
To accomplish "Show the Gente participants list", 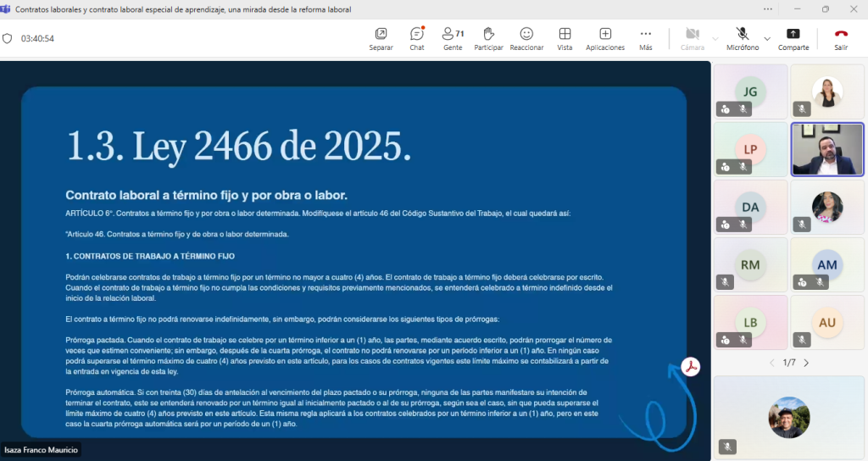I will pos(453,38).
